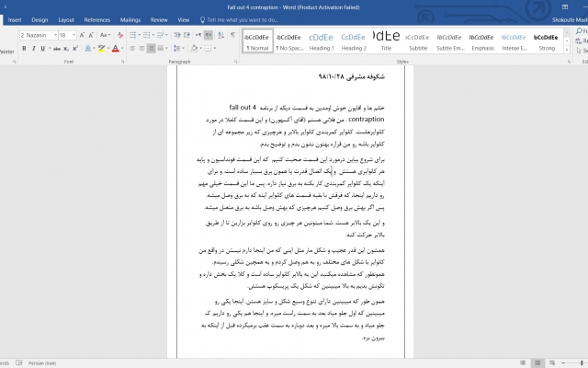Screen dimensions: 588x368
Task: Click the Bullets list icon
Action: (x=132, y=35)
